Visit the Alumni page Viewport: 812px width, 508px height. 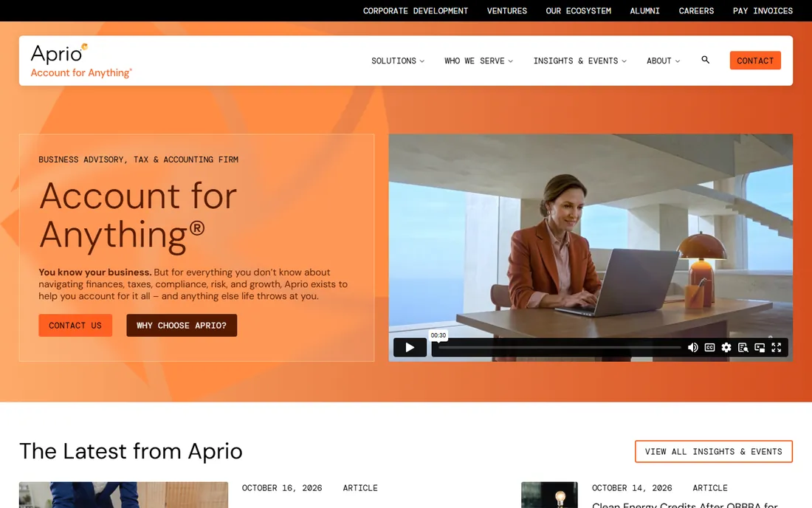coord(644,10)
